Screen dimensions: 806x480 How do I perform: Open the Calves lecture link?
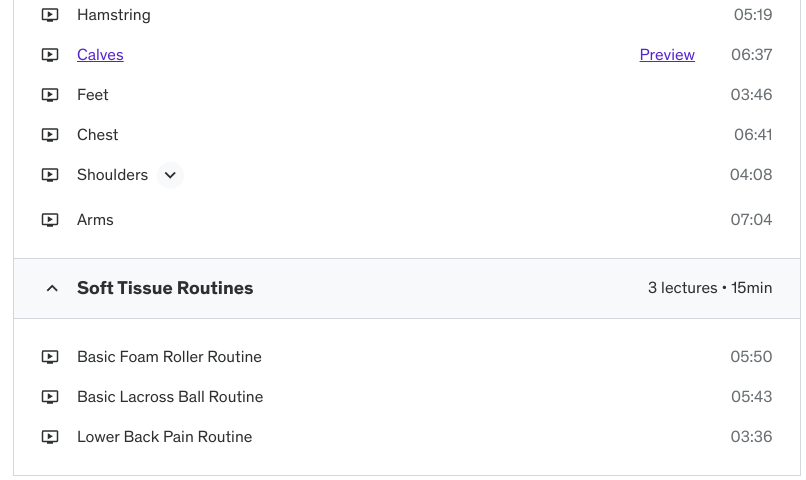tap(100, 55)
